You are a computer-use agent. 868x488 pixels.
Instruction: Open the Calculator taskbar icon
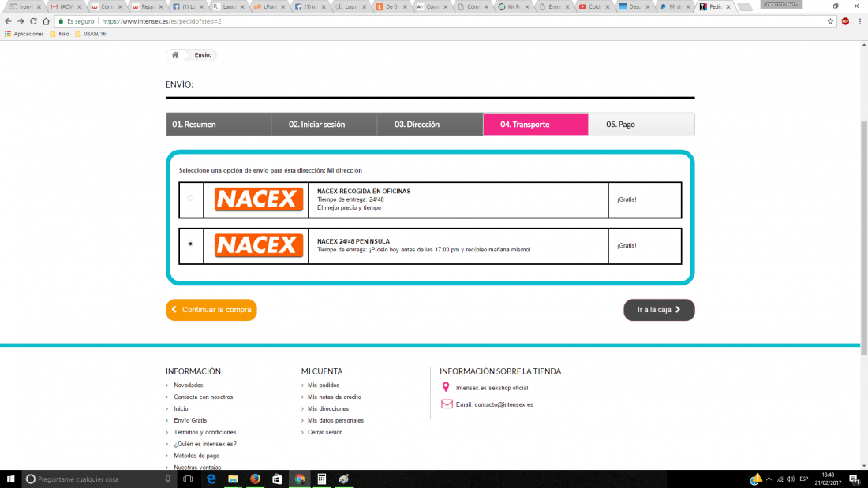[322, 479]
